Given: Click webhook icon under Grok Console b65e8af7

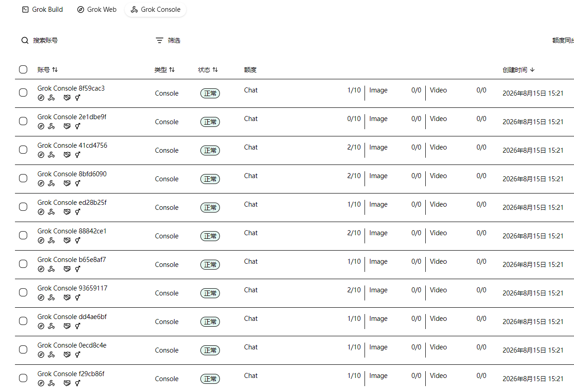Looking at the screenshot, I should point(51,269).
